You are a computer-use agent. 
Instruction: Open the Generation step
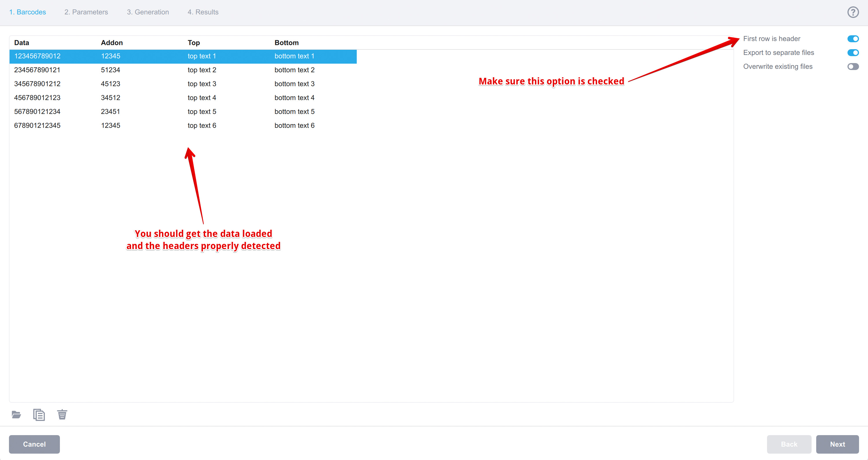(x=148, y=12)
